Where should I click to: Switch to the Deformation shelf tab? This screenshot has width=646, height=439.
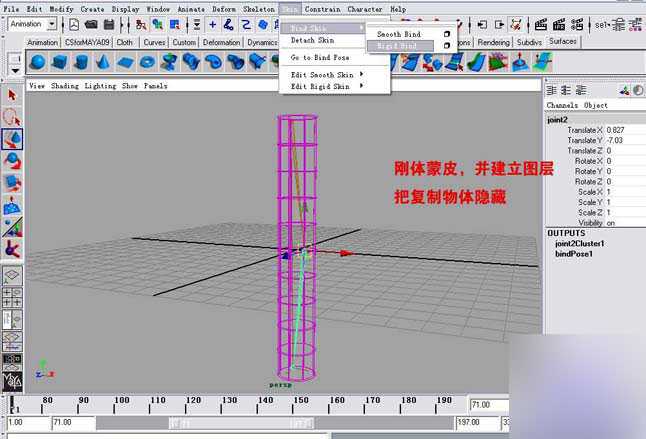pyautogui.click(x=222, y=42)
